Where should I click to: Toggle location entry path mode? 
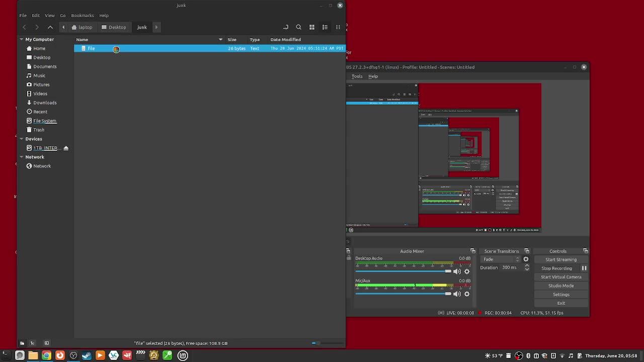(286, 27)
